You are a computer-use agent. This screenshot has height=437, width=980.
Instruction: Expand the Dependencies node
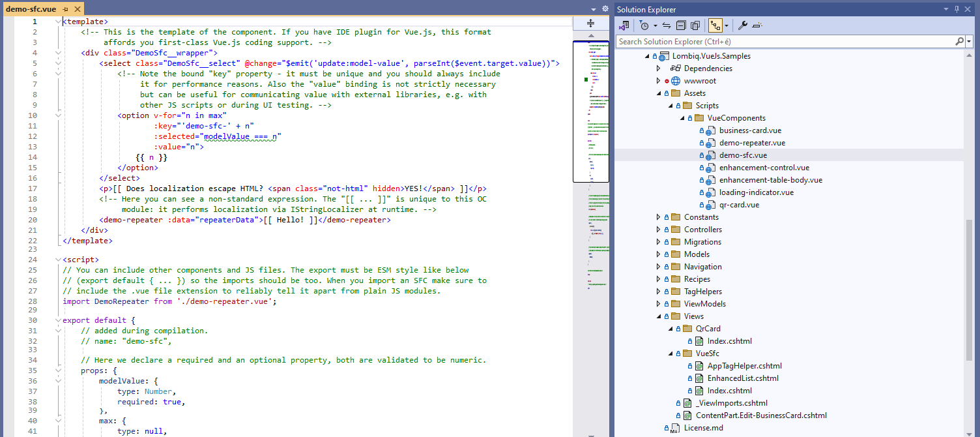click(x=658, y=68)
